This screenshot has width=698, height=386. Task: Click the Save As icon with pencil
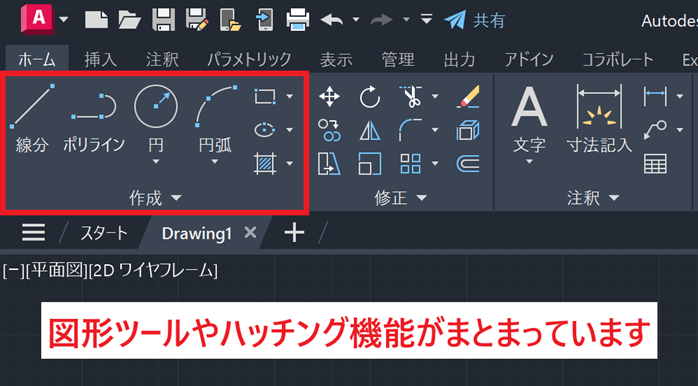click(x=197, y=20)
